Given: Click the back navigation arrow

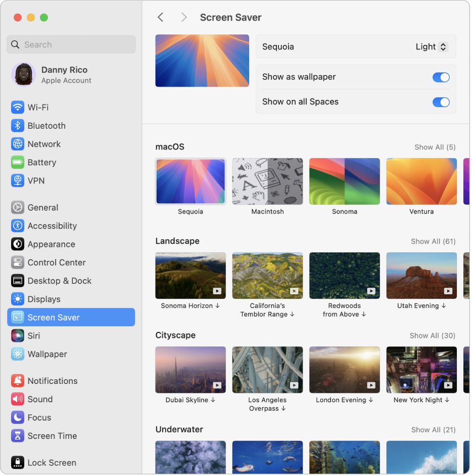Looking at the screenshot, I should [161, 18].
